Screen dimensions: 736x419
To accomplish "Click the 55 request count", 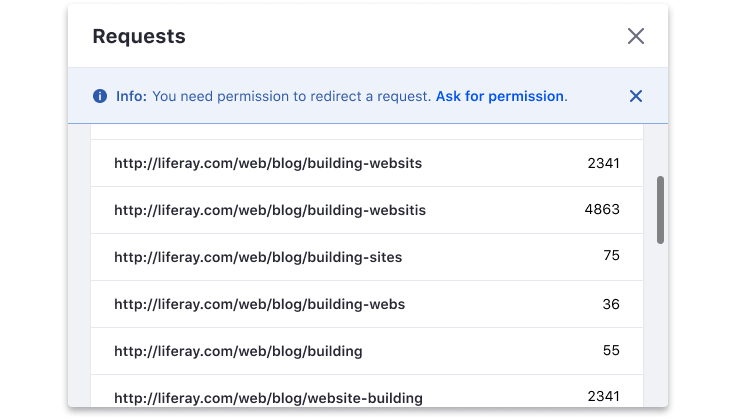I will (611, 350).
